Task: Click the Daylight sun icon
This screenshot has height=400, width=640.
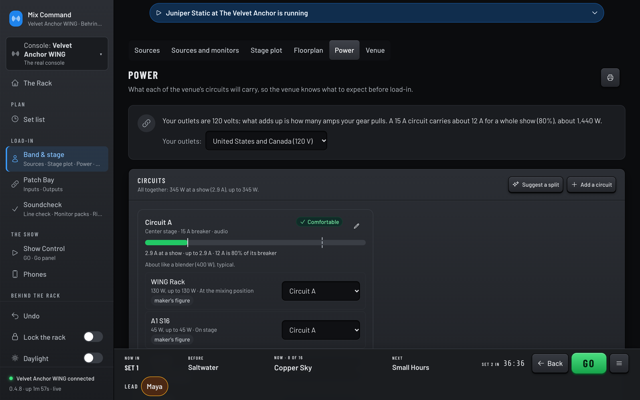Action: pyautogui.click(x=15, y=358)
